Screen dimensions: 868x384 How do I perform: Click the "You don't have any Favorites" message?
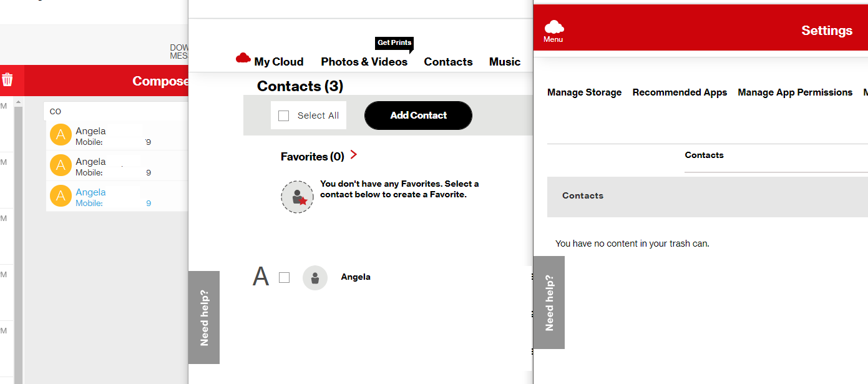pos(399,189)
